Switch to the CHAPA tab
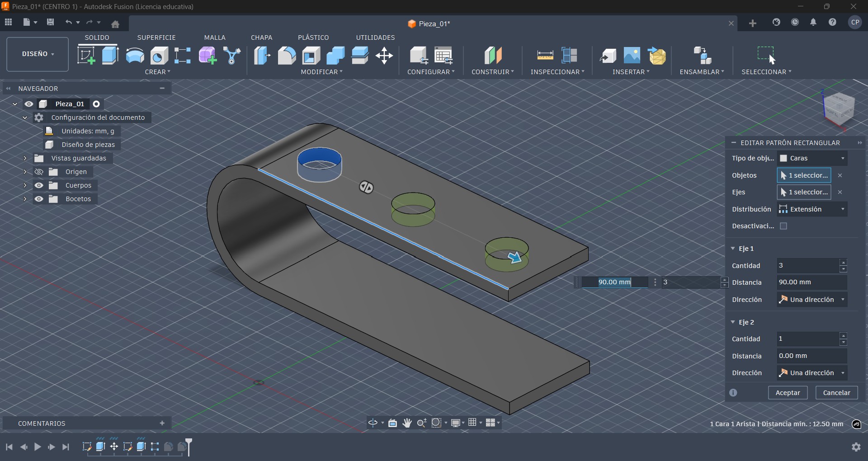Viewport: 868px width, 461px height. (x=261, y=38)
